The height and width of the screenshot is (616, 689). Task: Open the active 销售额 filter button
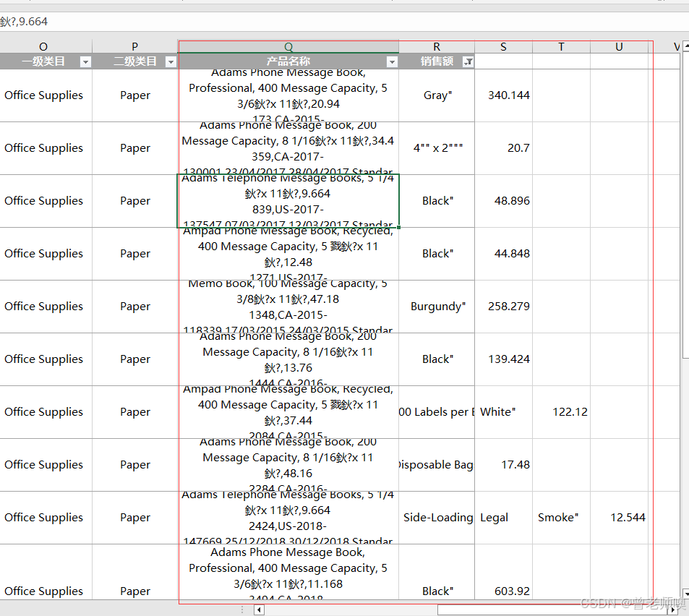[468, 62]
